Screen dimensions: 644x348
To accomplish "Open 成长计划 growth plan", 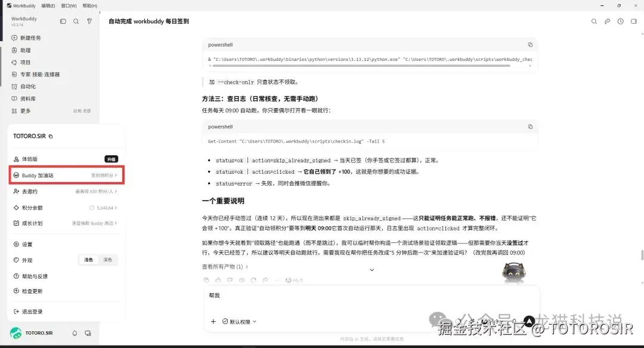I will [66, 223].
